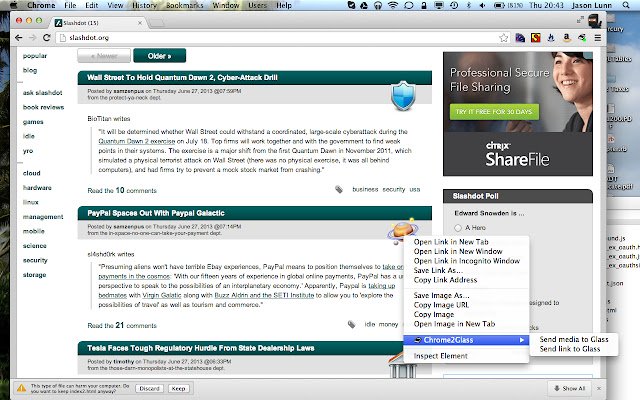Click the shield security topic icon
This screenshot has width=640, height=400.
[403, 96]
